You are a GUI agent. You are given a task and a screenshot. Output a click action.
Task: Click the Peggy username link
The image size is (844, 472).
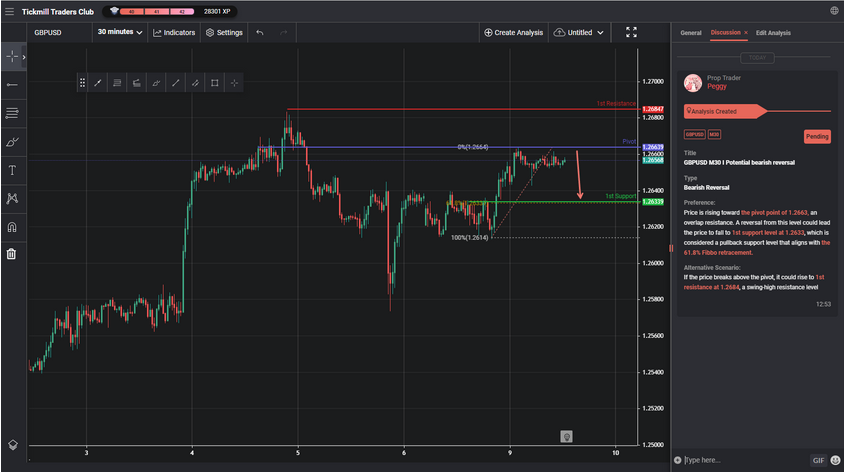click(x=716, y=86)
